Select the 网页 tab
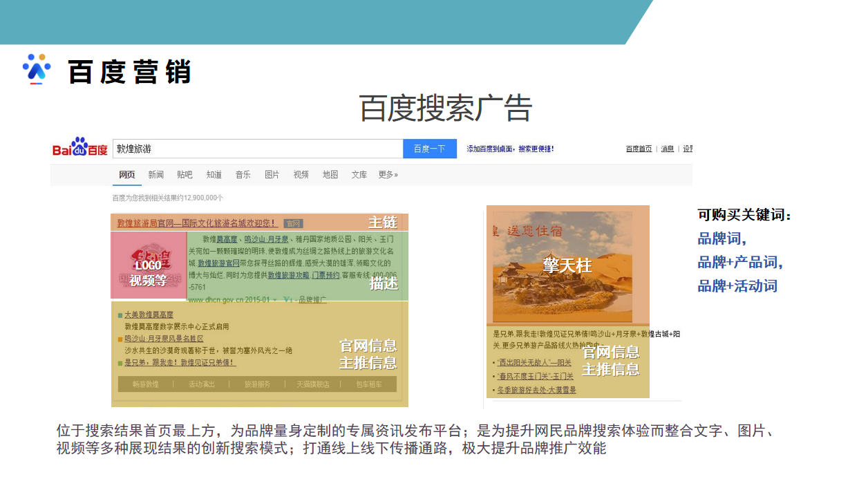 tap(127, 175)
